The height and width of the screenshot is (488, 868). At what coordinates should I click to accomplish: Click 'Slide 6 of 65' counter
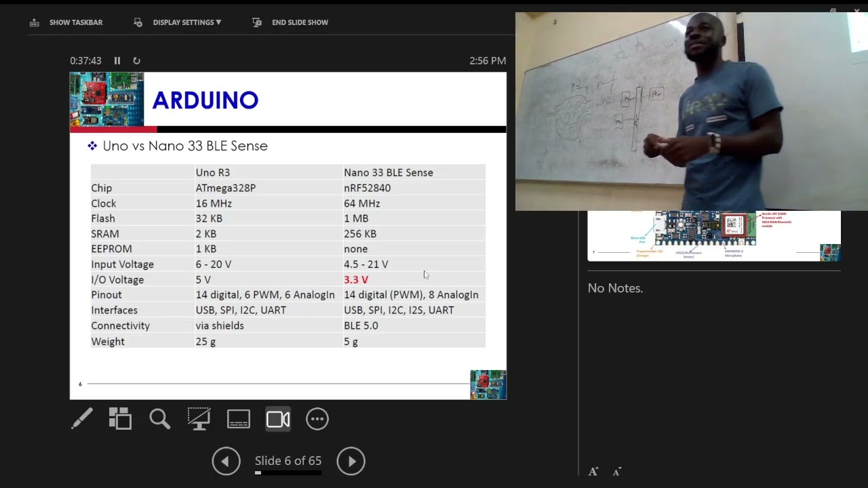(x=288, y=461)
